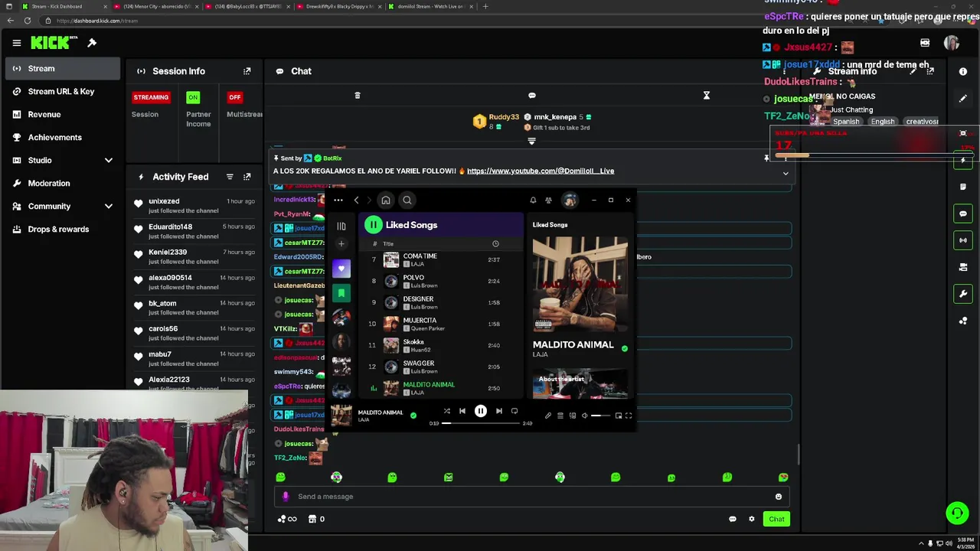Adjust Spotify volume slider
This screenshot has height=551, width=980.
point(601,416)
